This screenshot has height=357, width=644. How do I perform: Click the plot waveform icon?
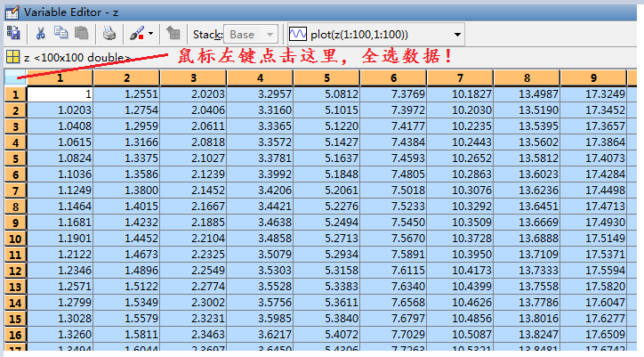298,34
